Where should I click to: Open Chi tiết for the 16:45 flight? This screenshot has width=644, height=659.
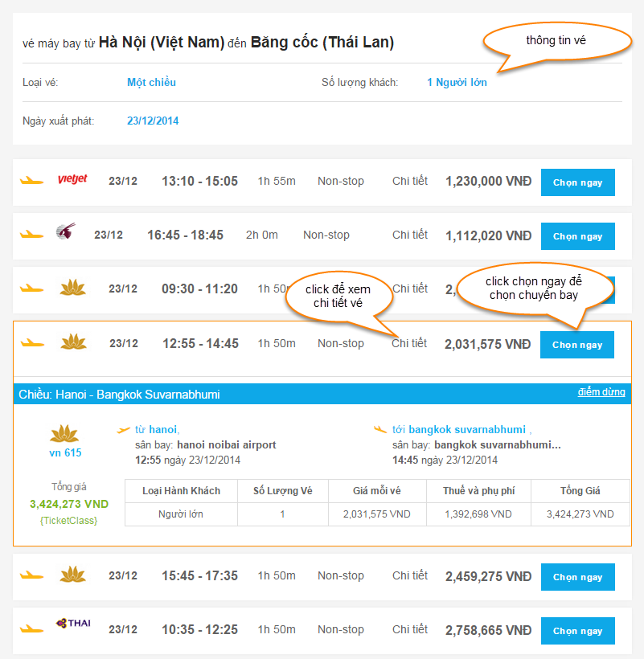[x=410, y=235]
